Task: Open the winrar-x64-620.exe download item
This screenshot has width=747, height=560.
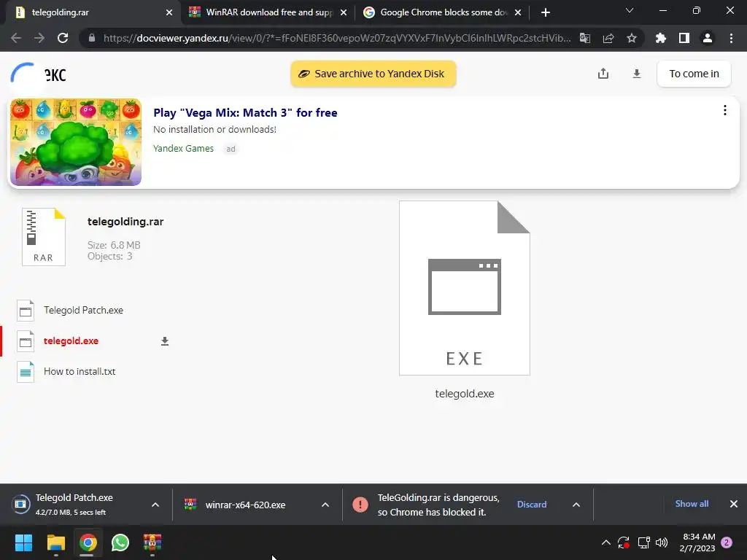Action: click(245, 505)
